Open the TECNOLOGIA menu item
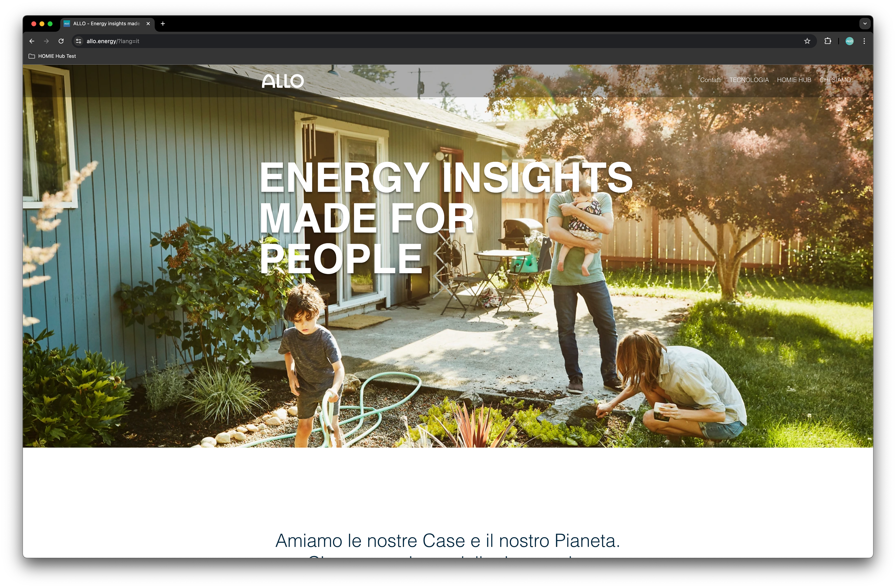Screen dimensions: 896x588 [x=749, y=80]
